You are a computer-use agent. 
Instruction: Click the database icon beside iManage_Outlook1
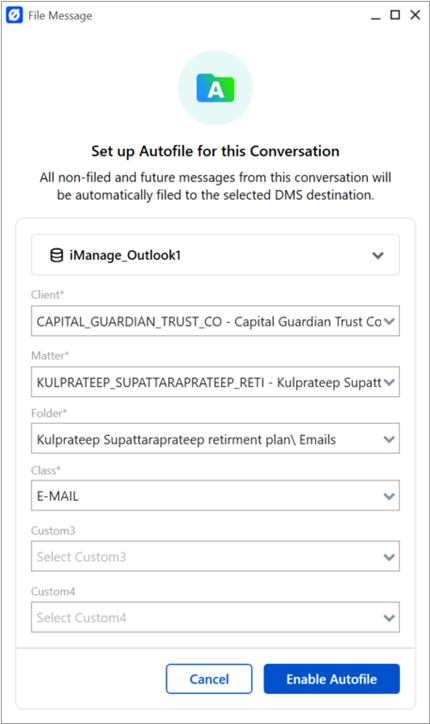pos(56,255)
